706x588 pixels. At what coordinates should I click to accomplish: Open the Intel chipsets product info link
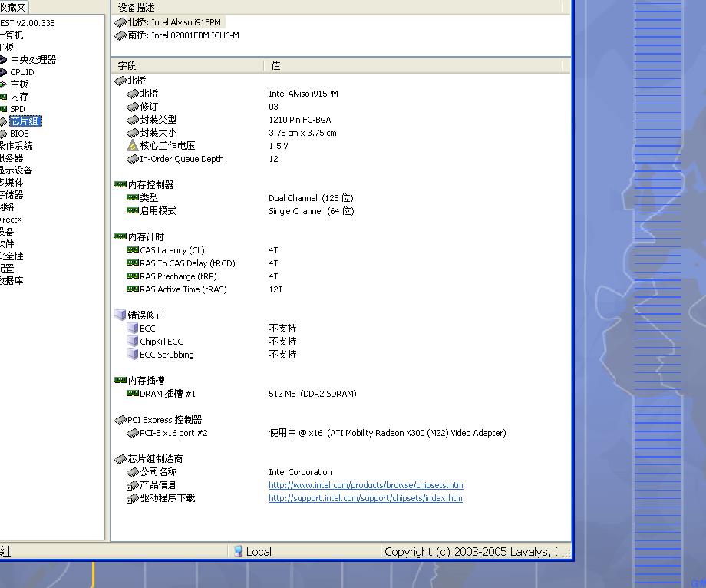(x=365, y=485)
